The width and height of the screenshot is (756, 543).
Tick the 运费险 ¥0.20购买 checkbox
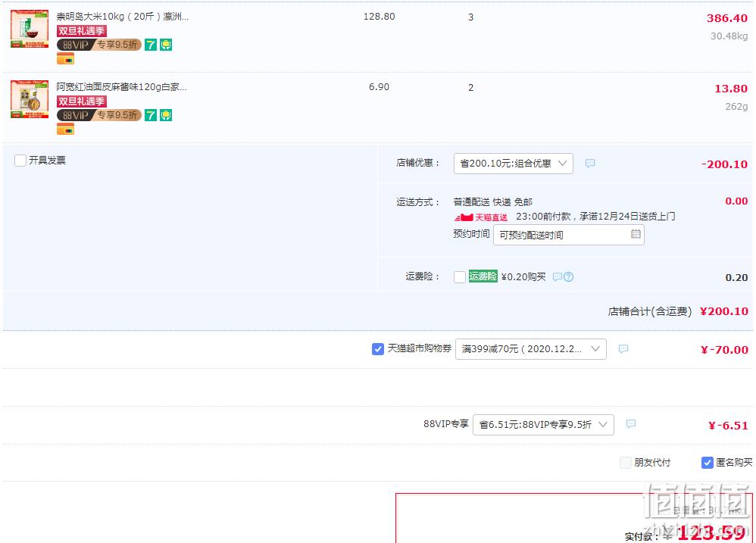click(x=460, y=277)
